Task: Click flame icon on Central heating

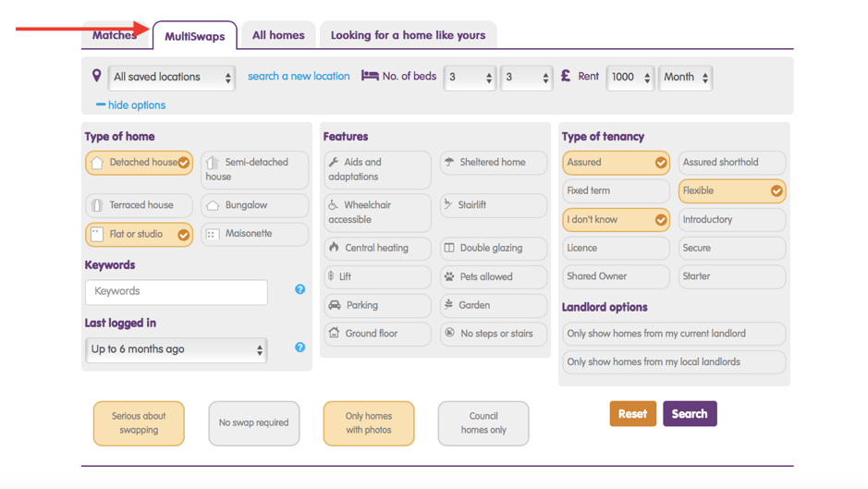Action: (x=334, y=248)
